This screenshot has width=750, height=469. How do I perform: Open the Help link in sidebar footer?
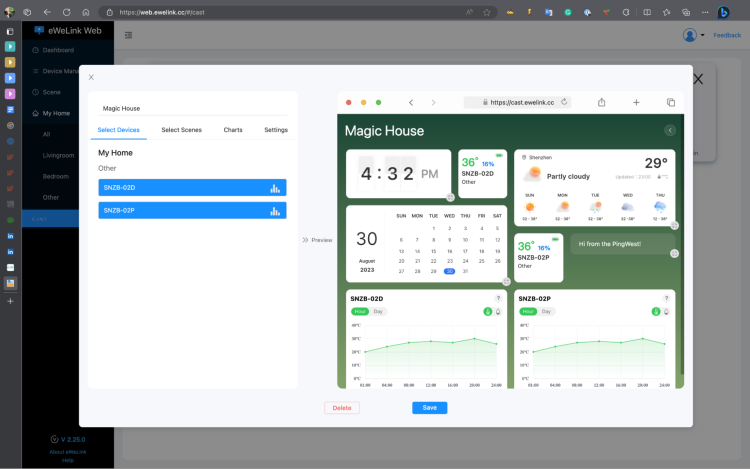coord(68,460)
